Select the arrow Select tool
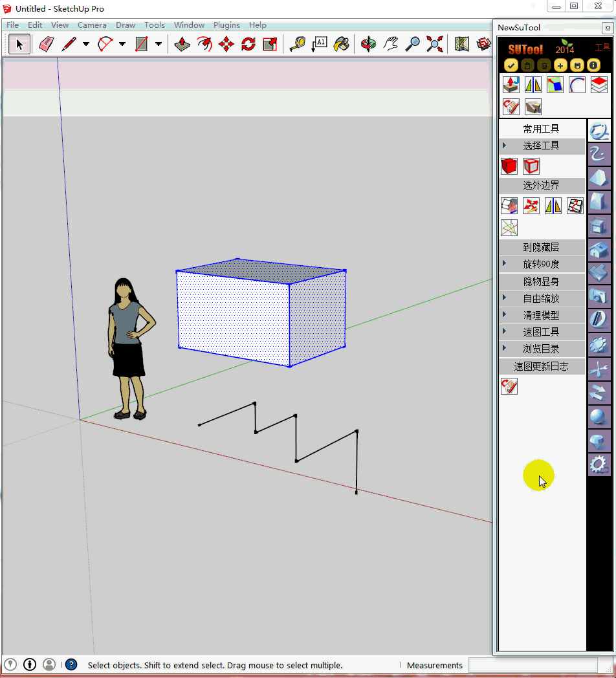Screen dimensions: 616x678 (19, 44)
